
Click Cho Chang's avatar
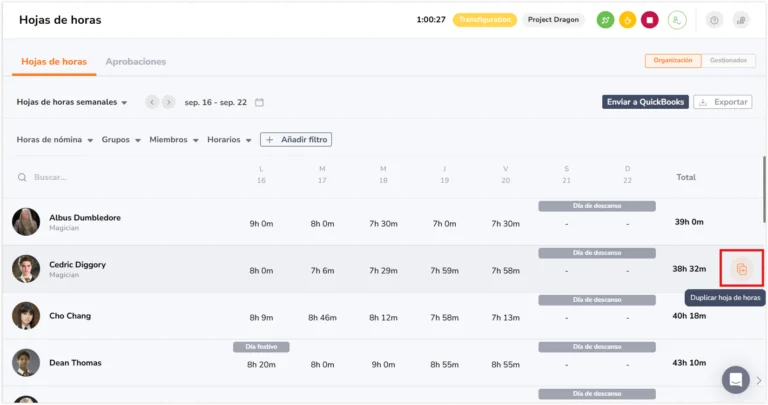[x=26, y=315]
